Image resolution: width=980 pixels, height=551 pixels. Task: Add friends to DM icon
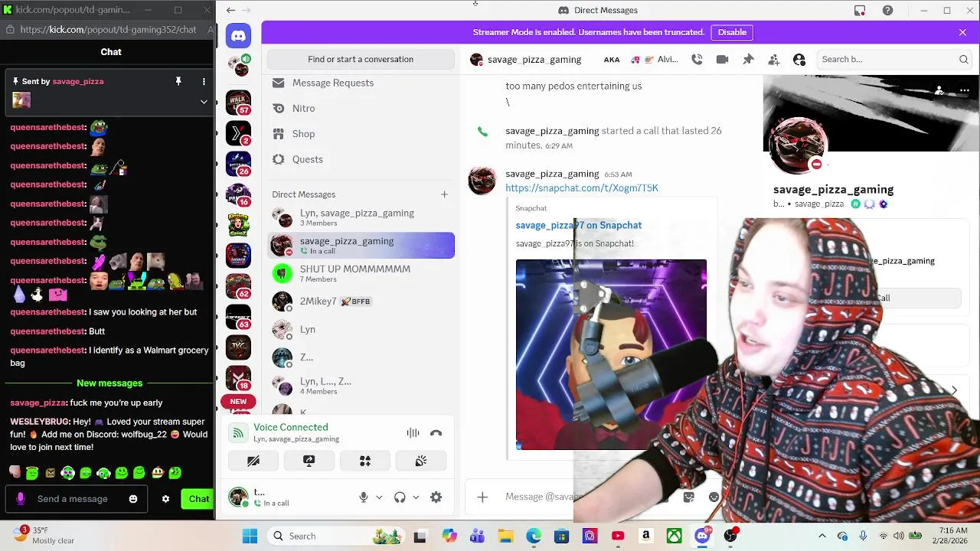[773, 60]
